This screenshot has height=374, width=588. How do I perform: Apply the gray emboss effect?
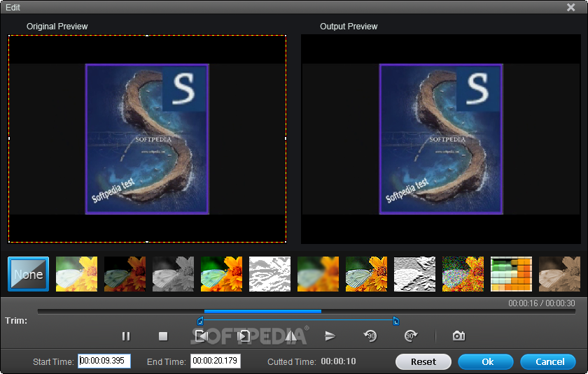(414, 274)
